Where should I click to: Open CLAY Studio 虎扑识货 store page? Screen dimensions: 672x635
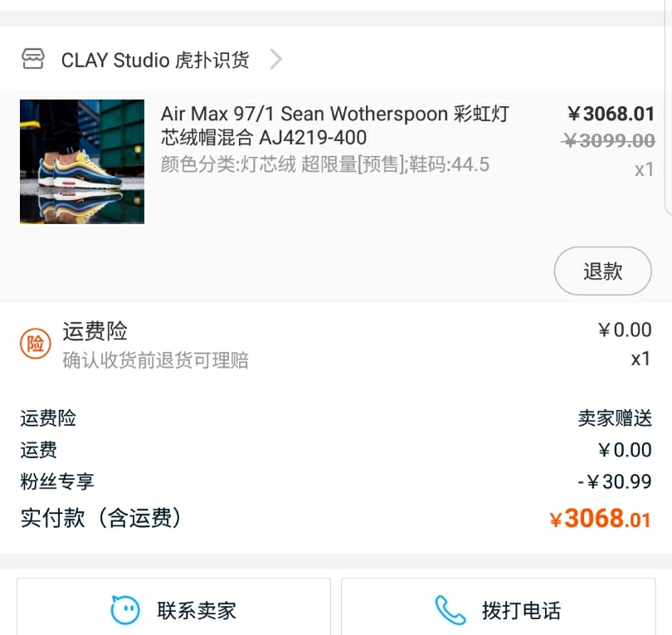point(155,60)
